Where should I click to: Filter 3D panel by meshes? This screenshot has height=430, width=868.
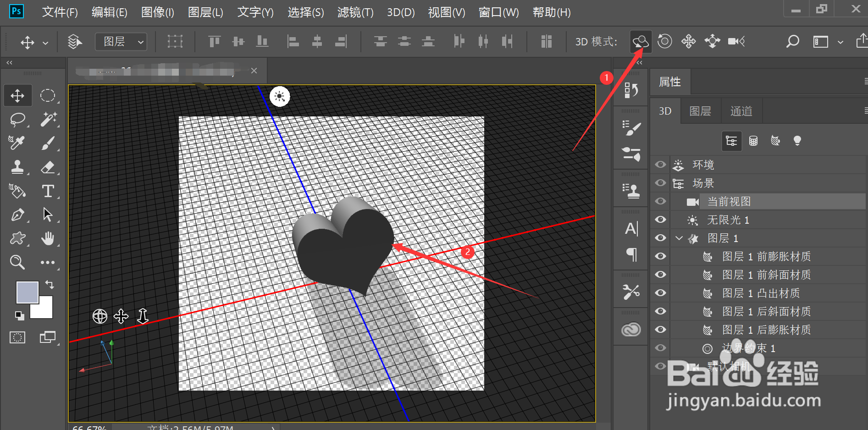pos(753,141)
